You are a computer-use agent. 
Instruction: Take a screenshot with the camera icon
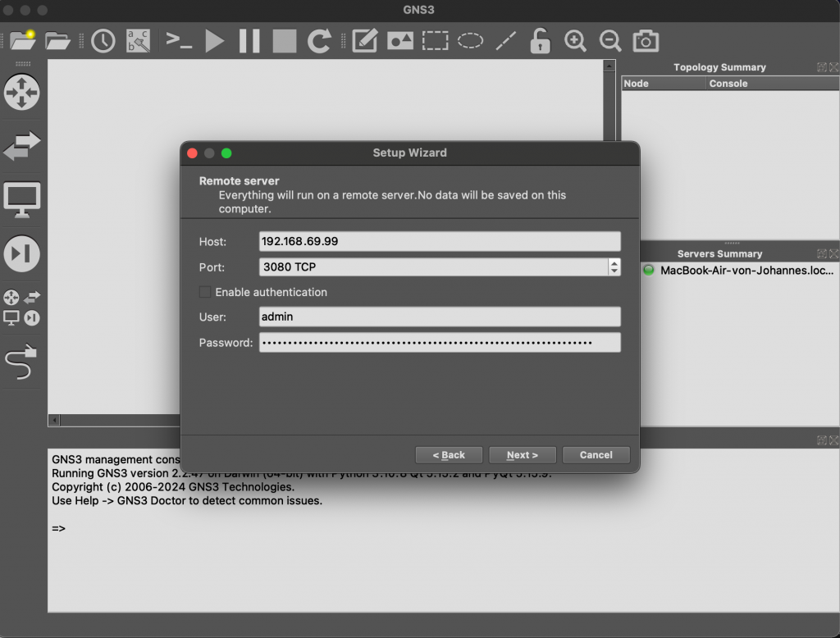(x=646, y=41)
